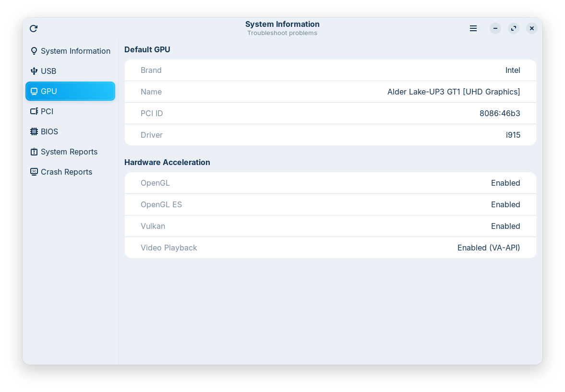Select the BIOS chip icon

tap(34, 131)
